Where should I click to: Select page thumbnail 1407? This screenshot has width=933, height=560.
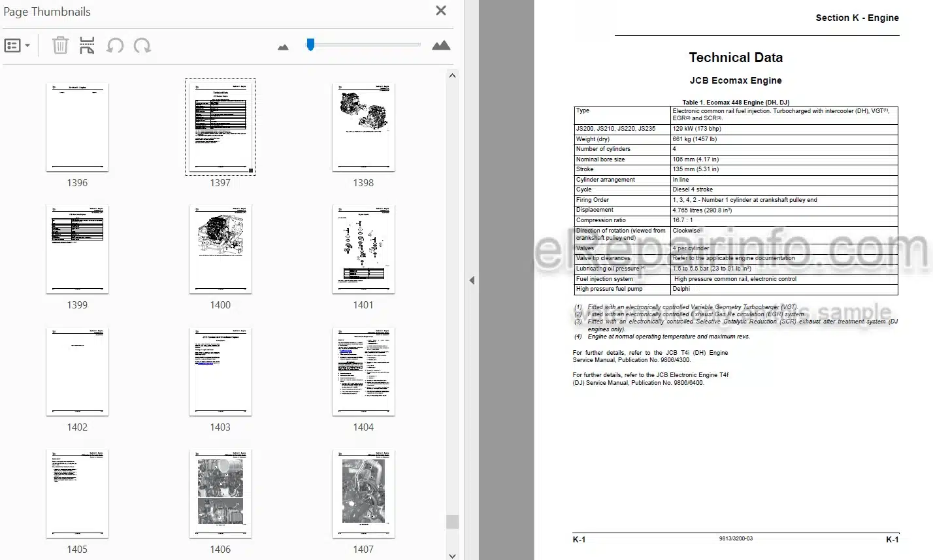[x=363, y=494]
